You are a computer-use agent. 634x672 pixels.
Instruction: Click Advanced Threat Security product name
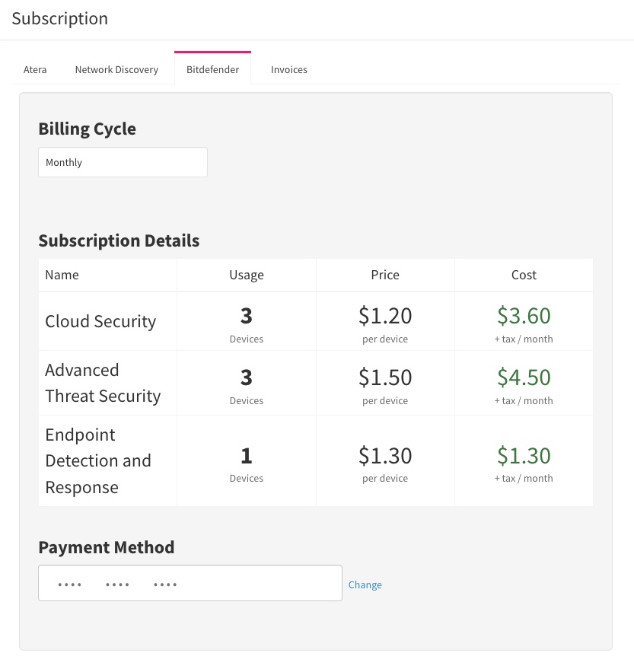[103, 383]
